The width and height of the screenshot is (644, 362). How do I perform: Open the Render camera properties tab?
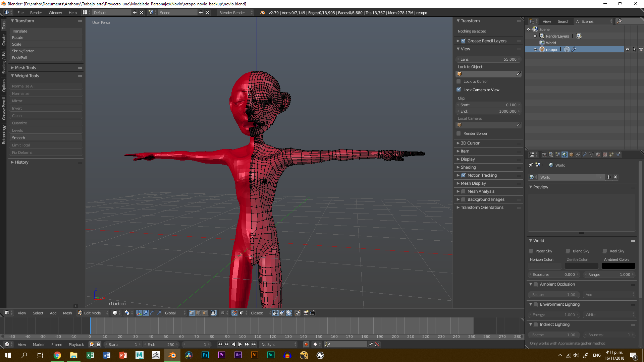(544, 155)
